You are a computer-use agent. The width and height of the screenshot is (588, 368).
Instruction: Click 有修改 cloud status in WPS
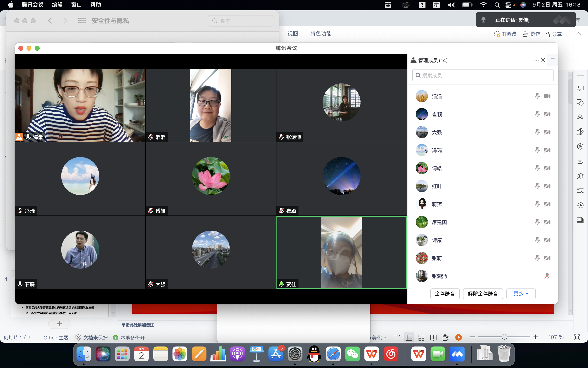click(x=505, y=34)
